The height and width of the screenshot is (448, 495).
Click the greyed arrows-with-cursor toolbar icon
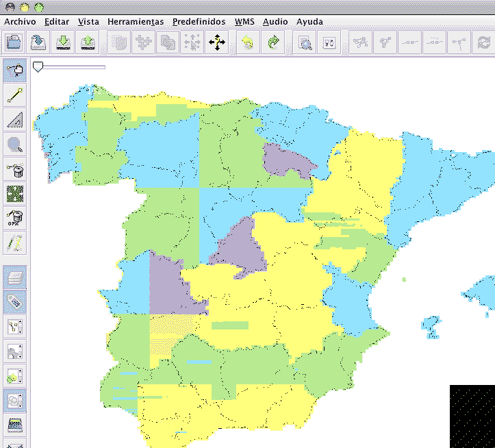click(192, 42)
